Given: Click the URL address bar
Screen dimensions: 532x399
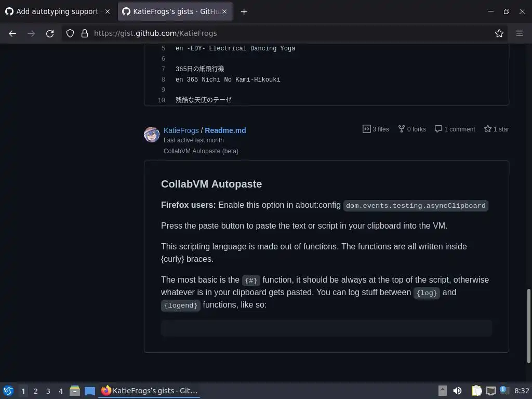Looking at the screenshot, I should [x=285, y=33].
